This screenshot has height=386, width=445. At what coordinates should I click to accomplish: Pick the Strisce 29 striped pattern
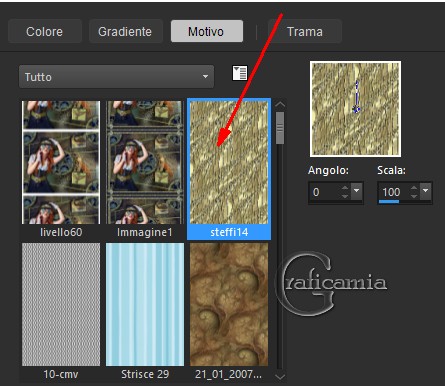point(145,311)
